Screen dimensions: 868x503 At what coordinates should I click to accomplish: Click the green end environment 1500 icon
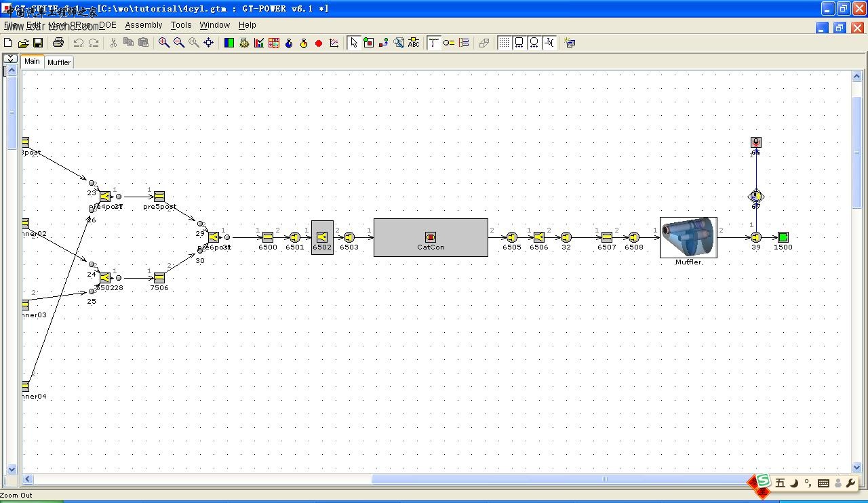tap(783, 237)
